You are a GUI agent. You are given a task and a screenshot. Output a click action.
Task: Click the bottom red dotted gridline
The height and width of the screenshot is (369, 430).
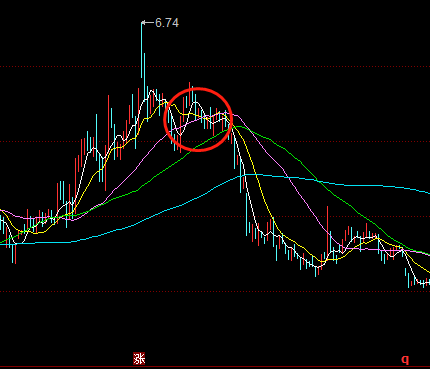(215, 292)
